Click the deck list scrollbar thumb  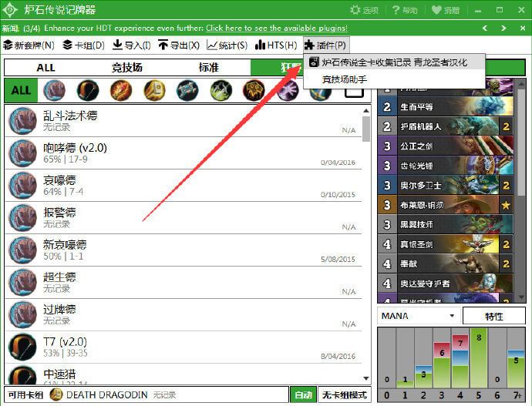[366, 129]
